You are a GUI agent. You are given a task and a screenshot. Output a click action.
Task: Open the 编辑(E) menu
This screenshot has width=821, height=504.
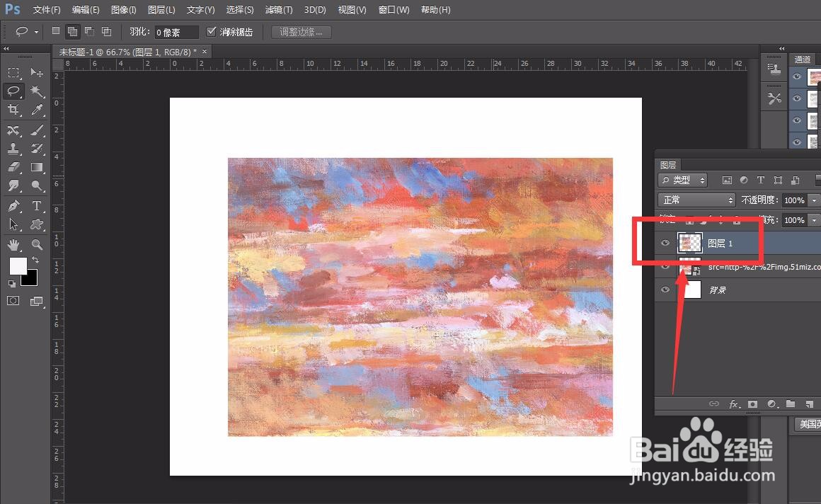[86, 10]
